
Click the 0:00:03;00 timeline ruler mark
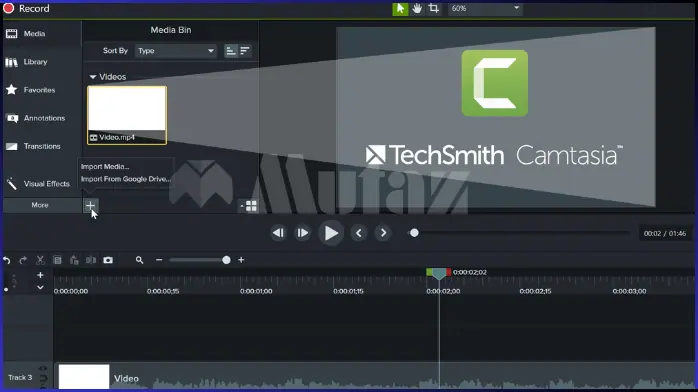click(629, 291)
